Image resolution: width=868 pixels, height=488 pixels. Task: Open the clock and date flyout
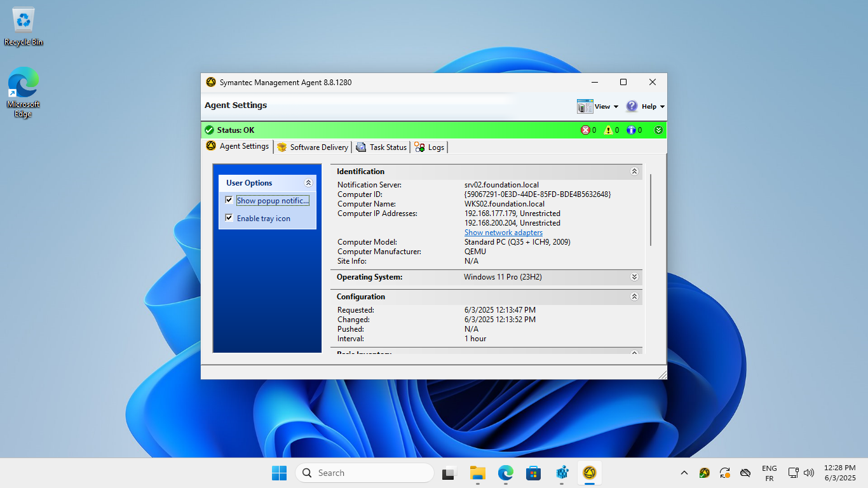(x=839, y=473)
